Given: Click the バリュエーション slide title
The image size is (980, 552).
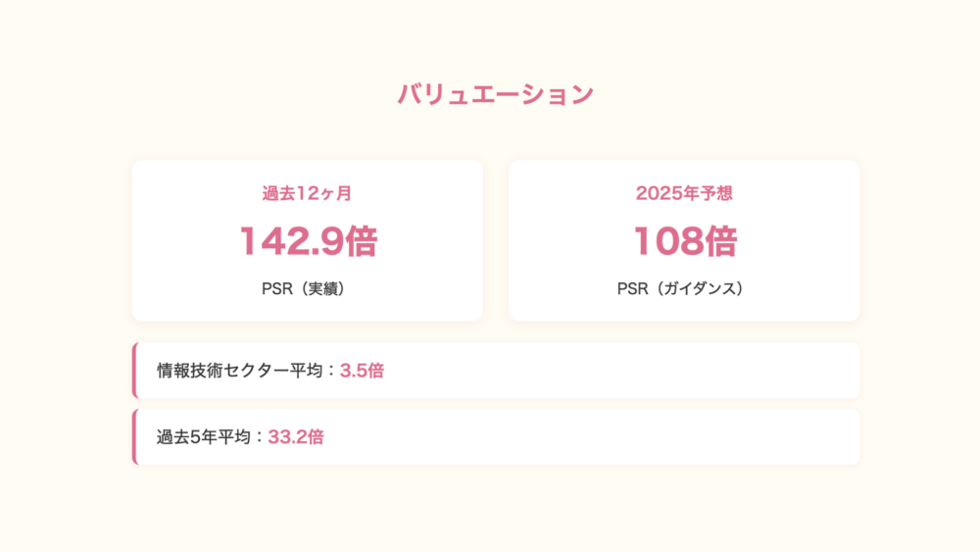Looking at the screenshot, I should (x=495, y=94).
